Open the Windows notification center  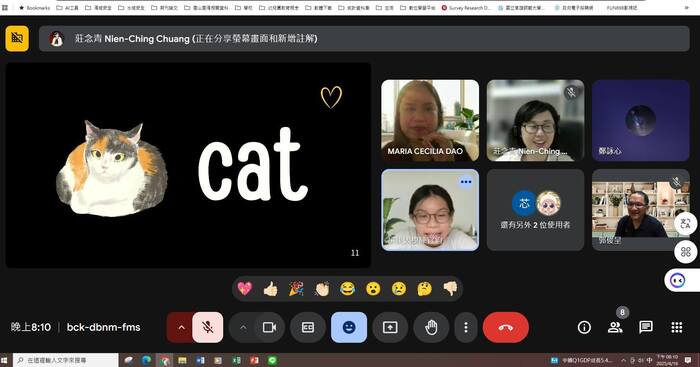[688, 360]
